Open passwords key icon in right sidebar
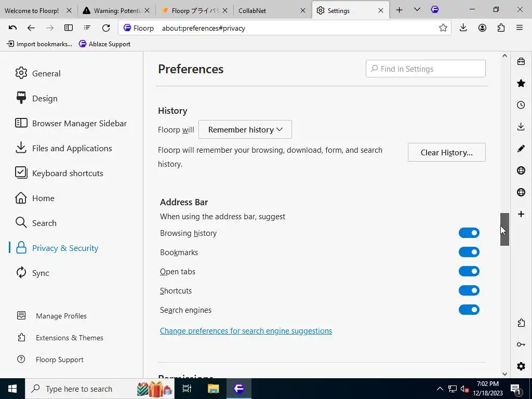Screen dimensions: 532x399 521,344
